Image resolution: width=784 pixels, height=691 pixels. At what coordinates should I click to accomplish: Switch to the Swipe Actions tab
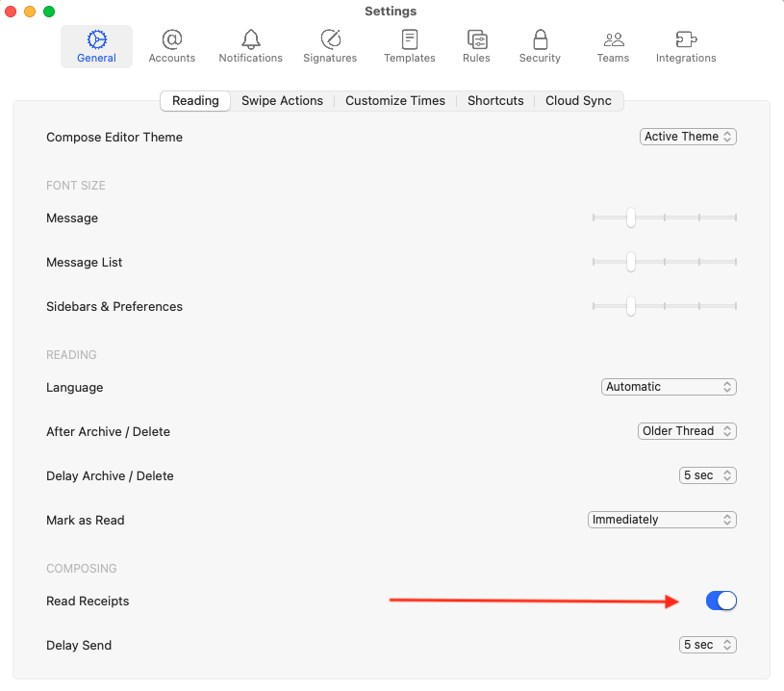pyautogui.click(x=282, y=101)
